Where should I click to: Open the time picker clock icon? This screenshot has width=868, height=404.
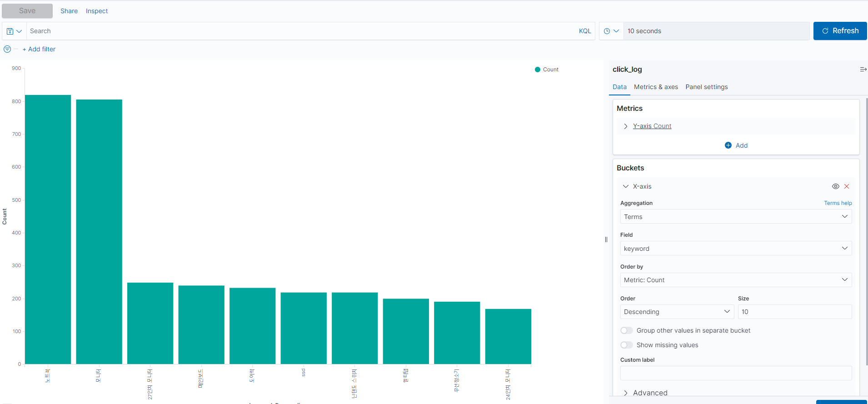611,31
